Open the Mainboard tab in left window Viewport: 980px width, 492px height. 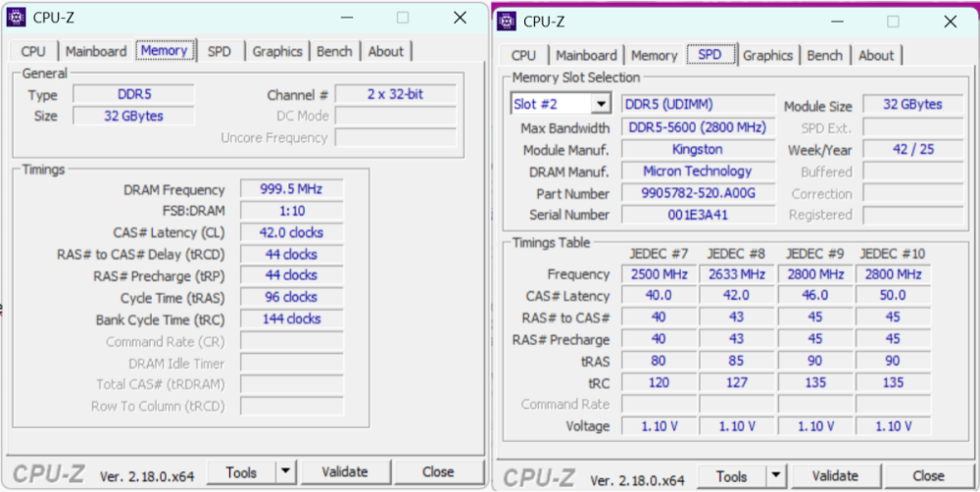96,51
